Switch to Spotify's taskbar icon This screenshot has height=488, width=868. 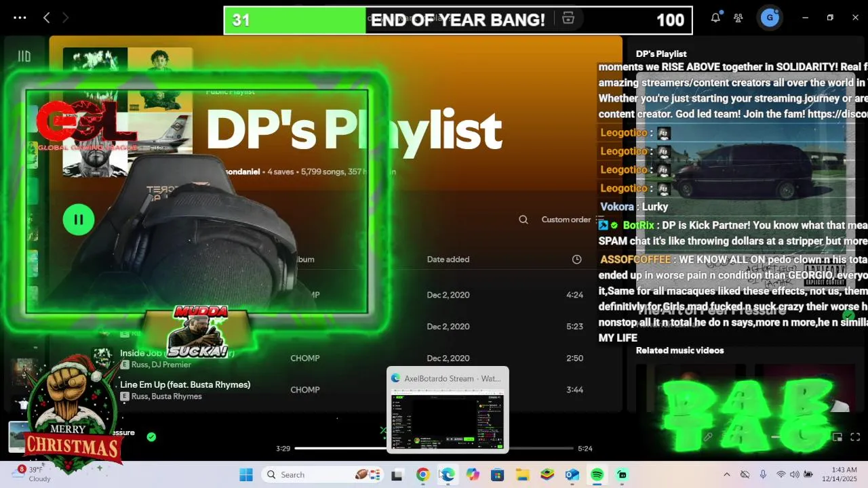[597, 474]
